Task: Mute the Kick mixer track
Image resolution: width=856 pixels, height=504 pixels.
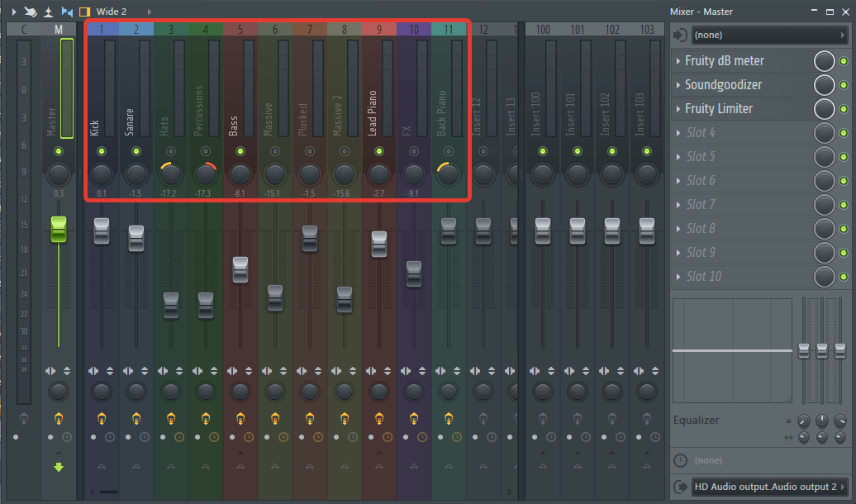Action: 102,151
